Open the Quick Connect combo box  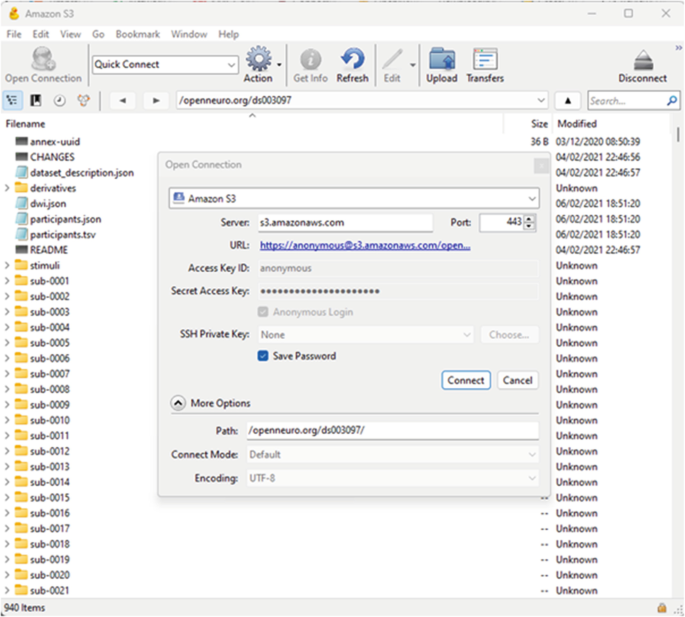pos(165,65)
